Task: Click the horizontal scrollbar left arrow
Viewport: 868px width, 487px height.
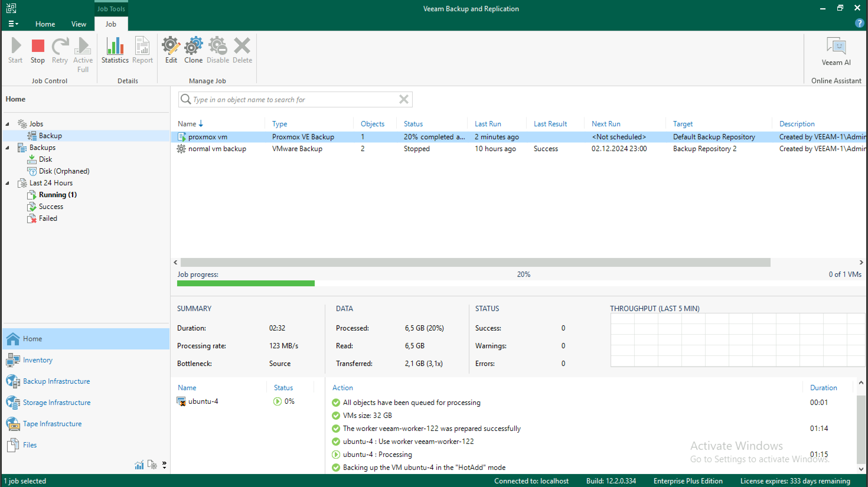Action: click(176, 262)
